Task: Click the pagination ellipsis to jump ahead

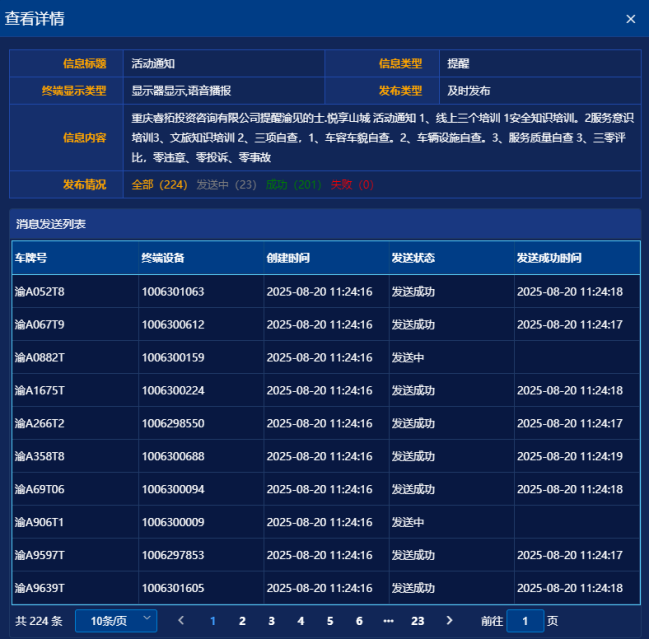Action: pyautogui.click(x=388, y=621)
